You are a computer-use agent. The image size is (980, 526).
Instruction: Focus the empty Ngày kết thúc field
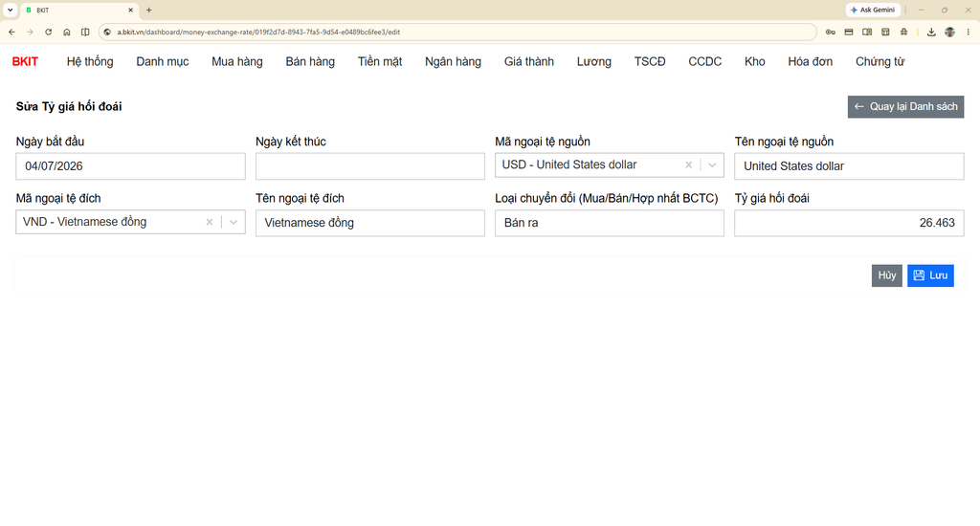(370, 166)
